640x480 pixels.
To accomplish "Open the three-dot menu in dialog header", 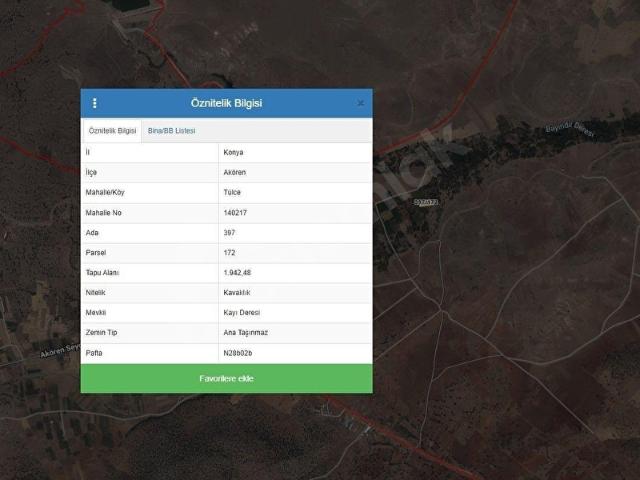I will (x=95, y=103).
